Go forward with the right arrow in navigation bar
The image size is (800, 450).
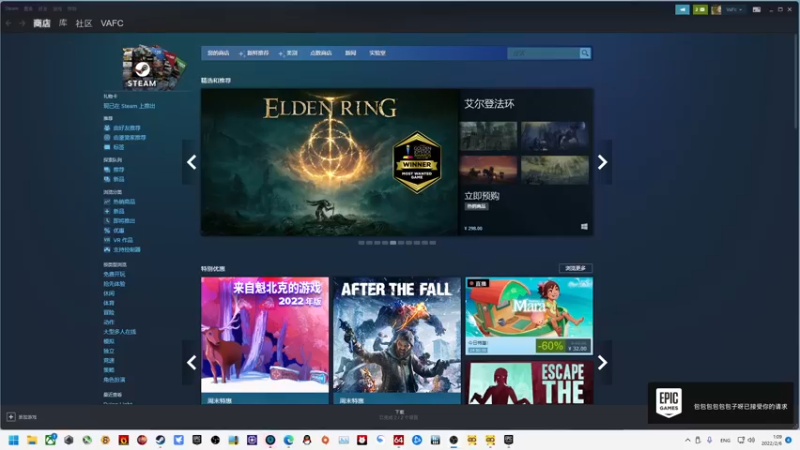[x=22, y=23]
